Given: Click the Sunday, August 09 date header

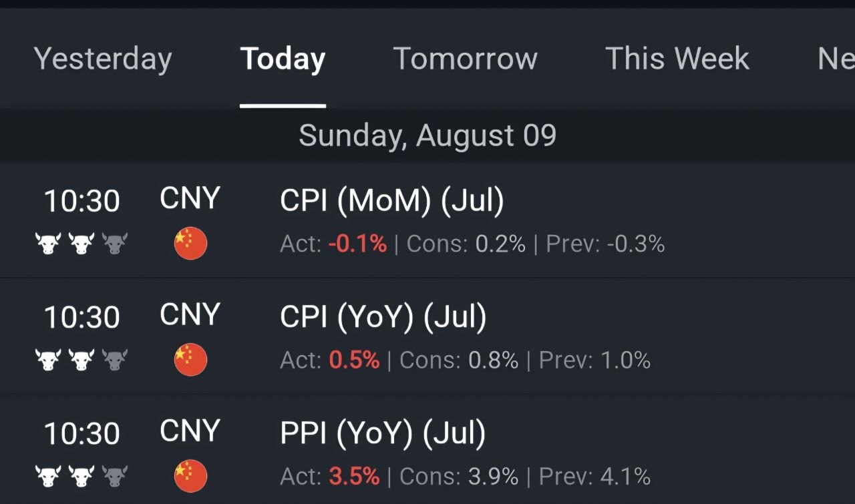Looking at the screenshot, I should point(427,136).
